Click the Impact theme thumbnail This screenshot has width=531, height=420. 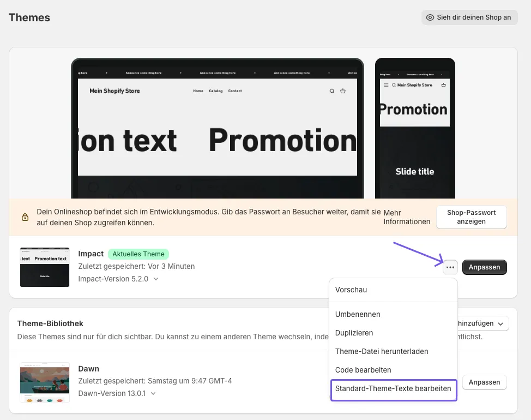45,267
